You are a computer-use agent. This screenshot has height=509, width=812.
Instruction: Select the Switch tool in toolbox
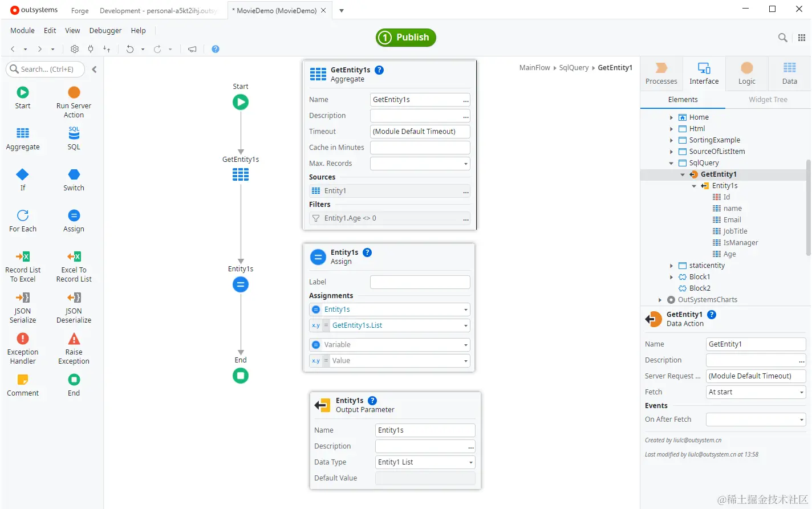(x=74, y=180)
